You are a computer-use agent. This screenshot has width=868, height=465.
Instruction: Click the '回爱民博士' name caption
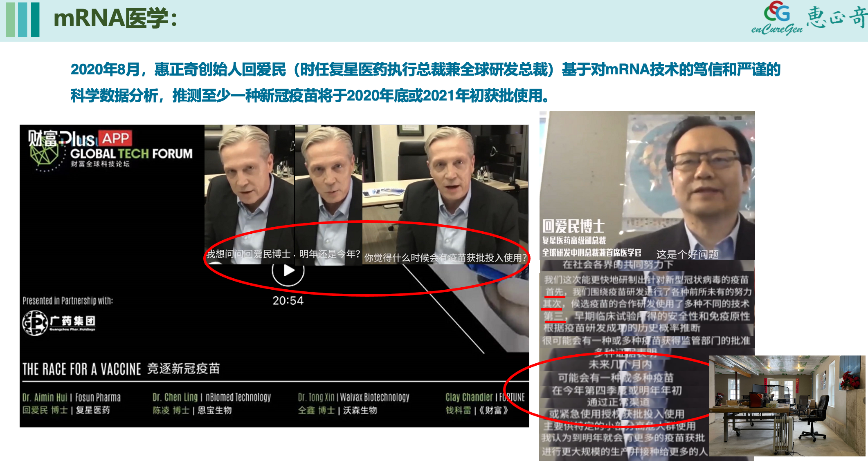(573, 226)
